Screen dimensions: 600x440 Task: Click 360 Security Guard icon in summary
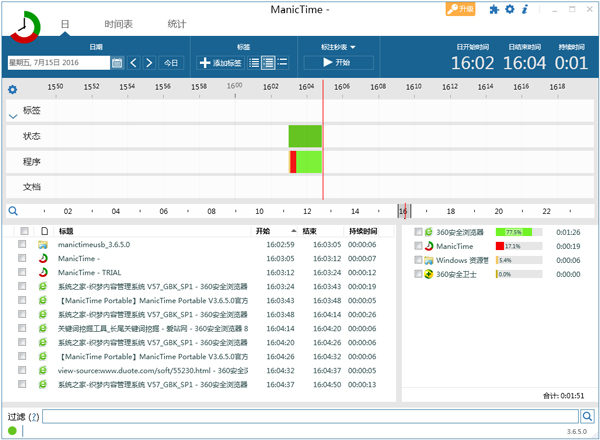click(x=429, y=274)
